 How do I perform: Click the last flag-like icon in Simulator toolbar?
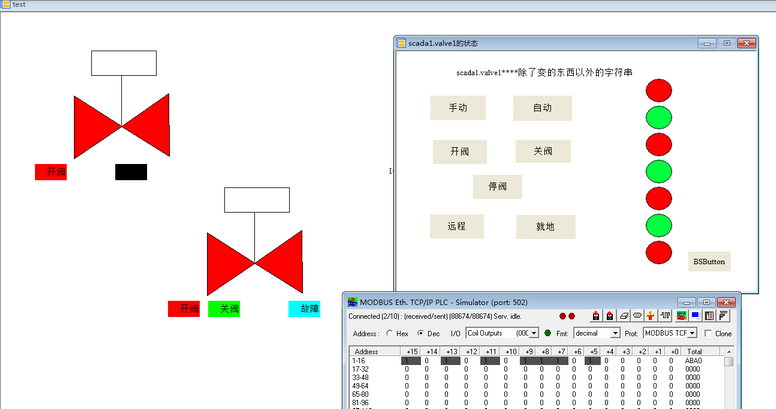pyautogui.click(x=723, y=315)
